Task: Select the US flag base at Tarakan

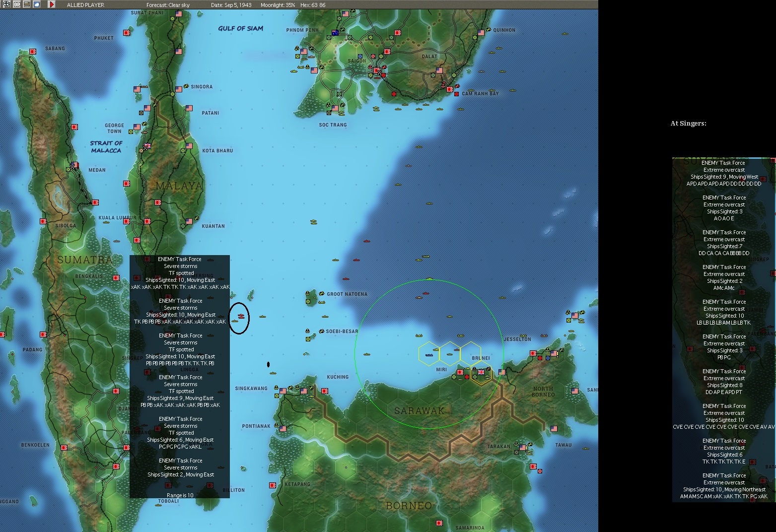Action: pos(523,448)
